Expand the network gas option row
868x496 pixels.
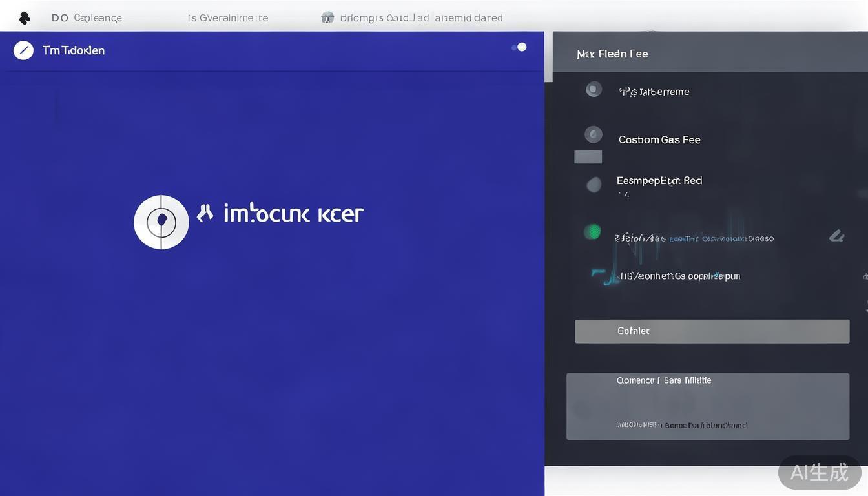click(679, 276)
